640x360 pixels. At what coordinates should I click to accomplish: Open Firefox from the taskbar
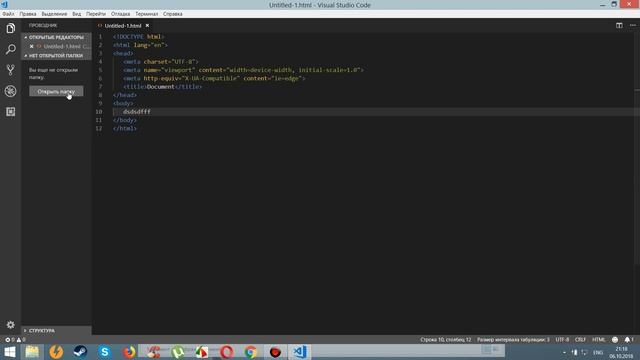[129, 352]
